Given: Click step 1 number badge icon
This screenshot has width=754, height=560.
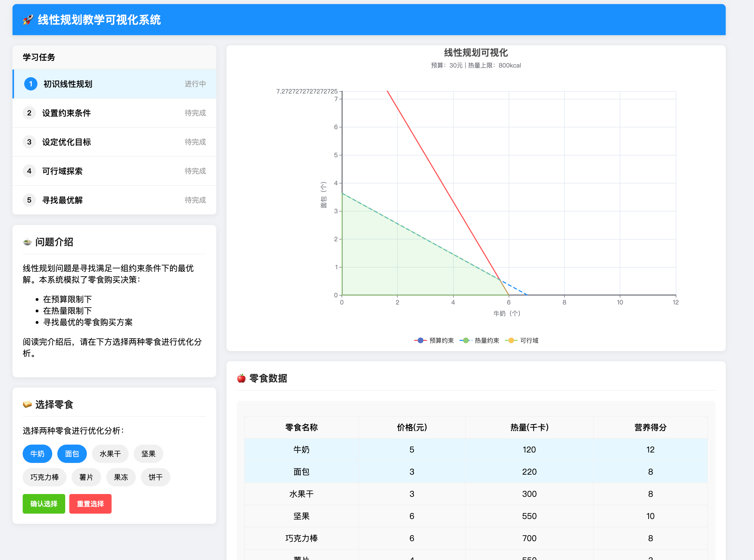Looking at the screenshot, I should pyautogui.click(x=31, y=84).
